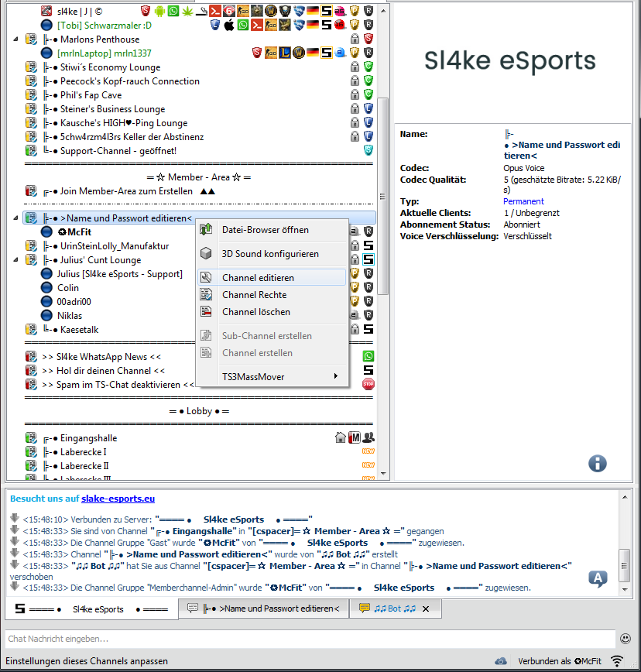Click the blue shield beside Steiner's Business Lounge
641x672 pixels.
[368, 109]
